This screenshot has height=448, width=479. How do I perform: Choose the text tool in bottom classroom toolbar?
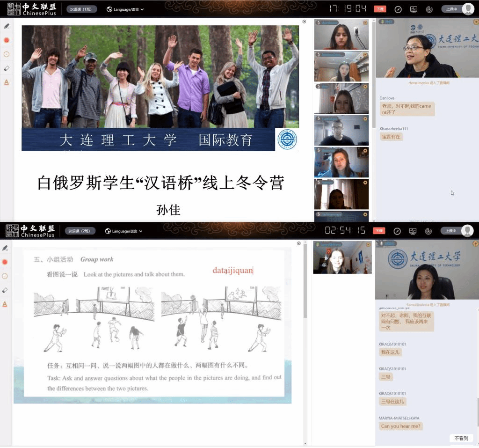pos(5,304)
